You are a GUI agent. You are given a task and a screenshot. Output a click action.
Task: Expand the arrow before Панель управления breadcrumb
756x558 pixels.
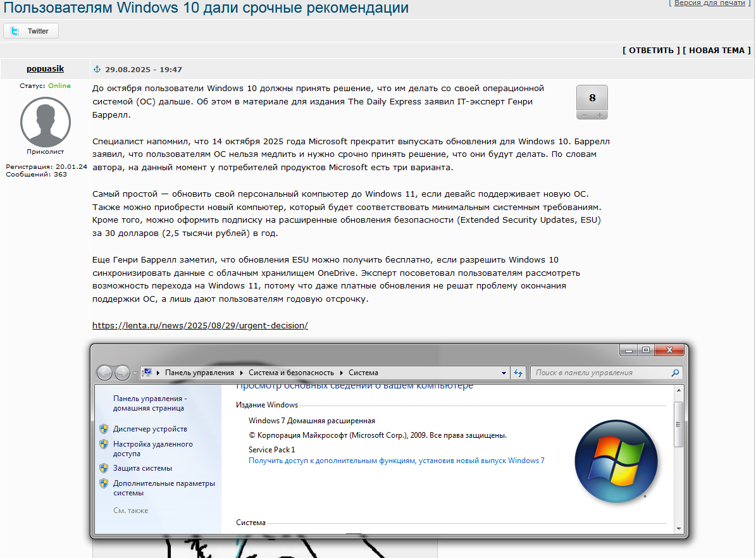click(158, 373)
